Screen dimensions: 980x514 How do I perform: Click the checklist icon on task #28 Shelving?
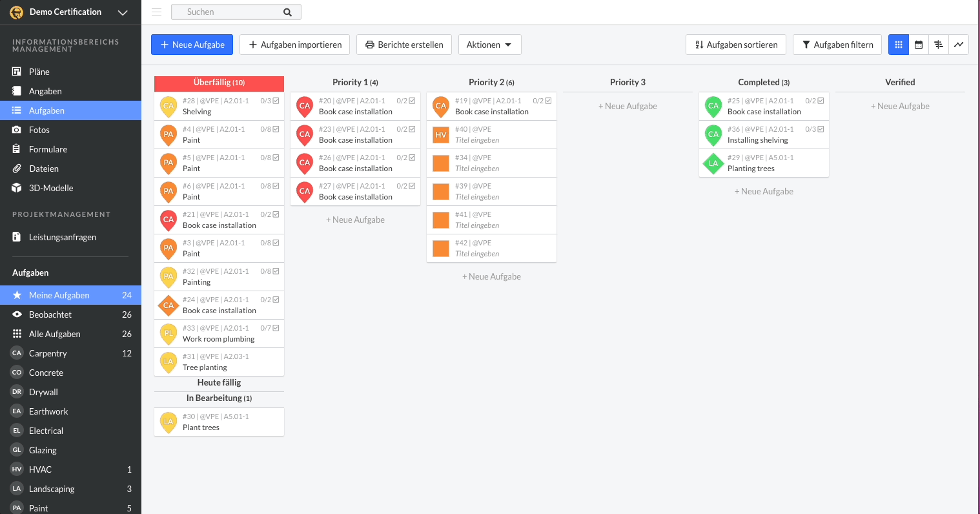(276, 101)
